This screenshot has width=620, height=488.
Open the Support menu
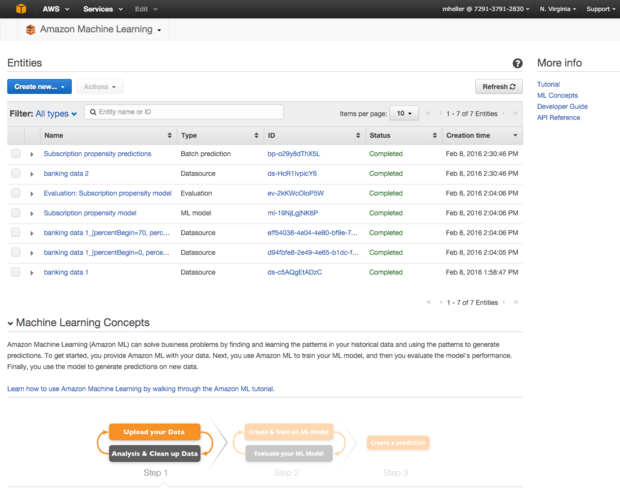(601, 9)
